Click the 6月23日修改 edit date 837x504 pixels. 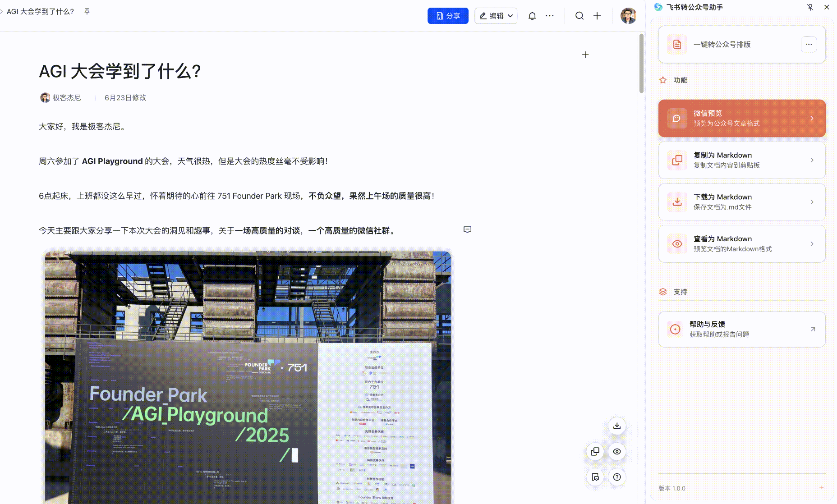[125, 97]
